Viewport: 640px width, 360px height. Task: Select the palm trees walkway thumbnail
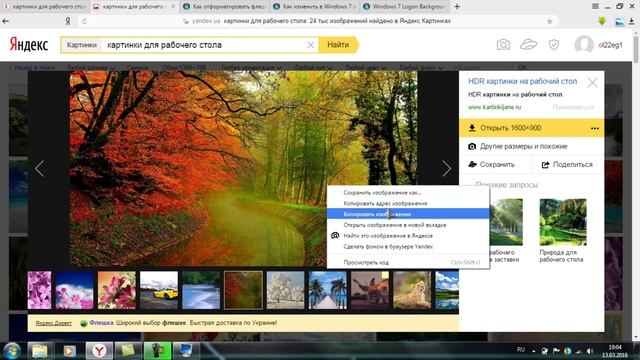(x=328, y=290)
